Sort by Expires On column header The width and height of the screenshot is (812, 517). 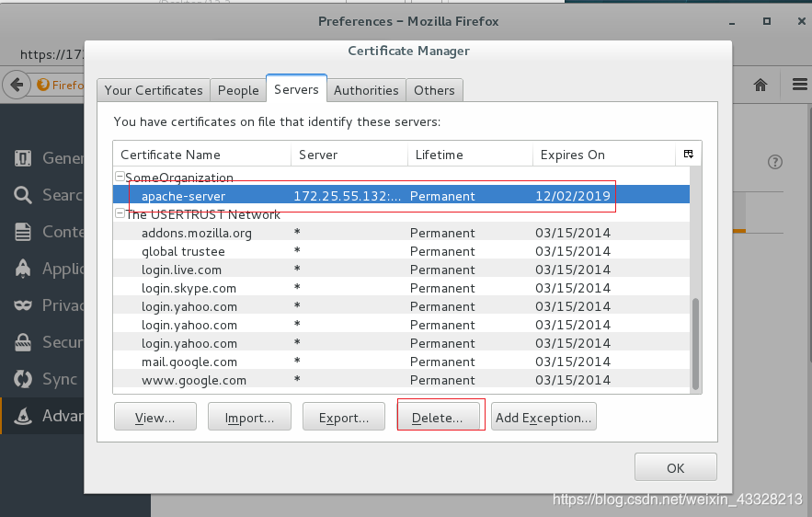(604, 155)
